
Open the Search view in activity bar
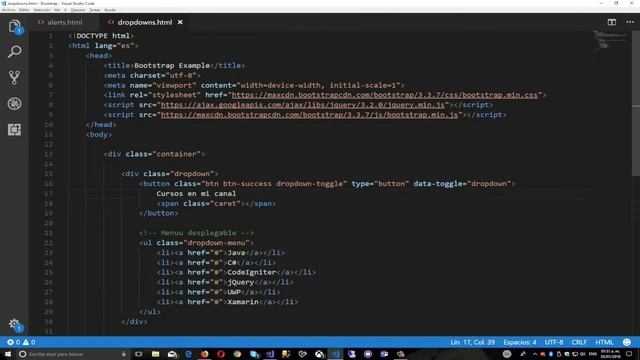pyautogui.click(x=15, y=52)
